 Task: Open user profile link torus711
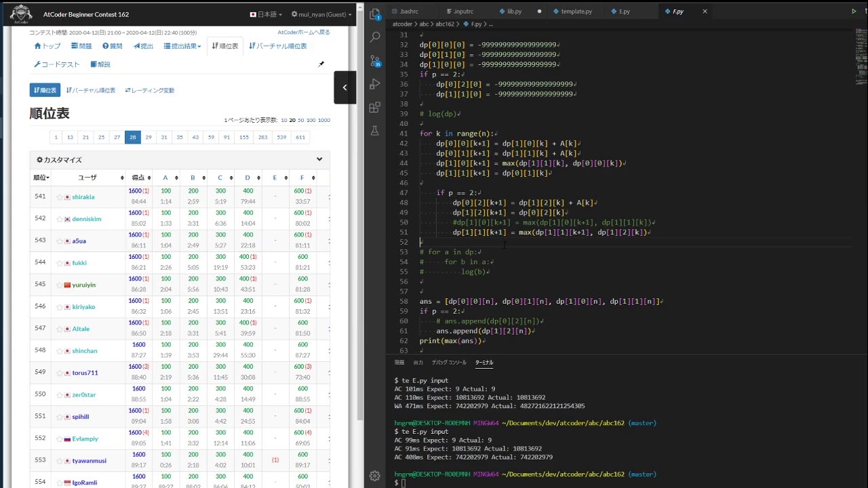click(x=85, y=373)
